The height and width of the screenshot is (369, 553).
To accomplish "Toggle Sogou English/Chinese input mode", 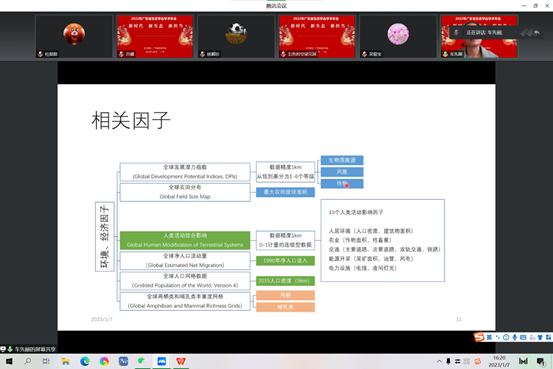I will (489, 337).
